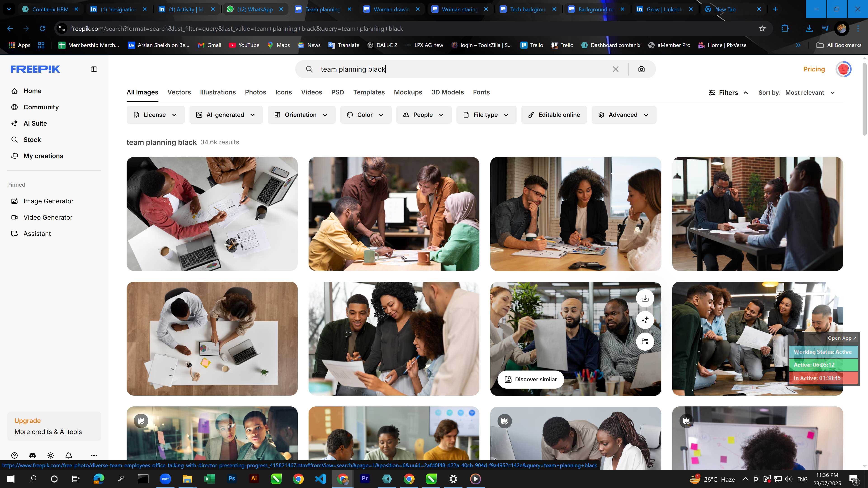Open Chrome extensions puzzle icon

pyautogui.click(x=785, y=29)
